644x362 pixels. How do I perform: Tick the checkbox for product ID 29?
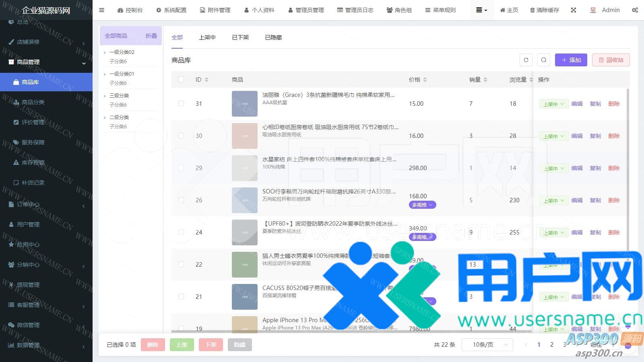tap(181, 168)
